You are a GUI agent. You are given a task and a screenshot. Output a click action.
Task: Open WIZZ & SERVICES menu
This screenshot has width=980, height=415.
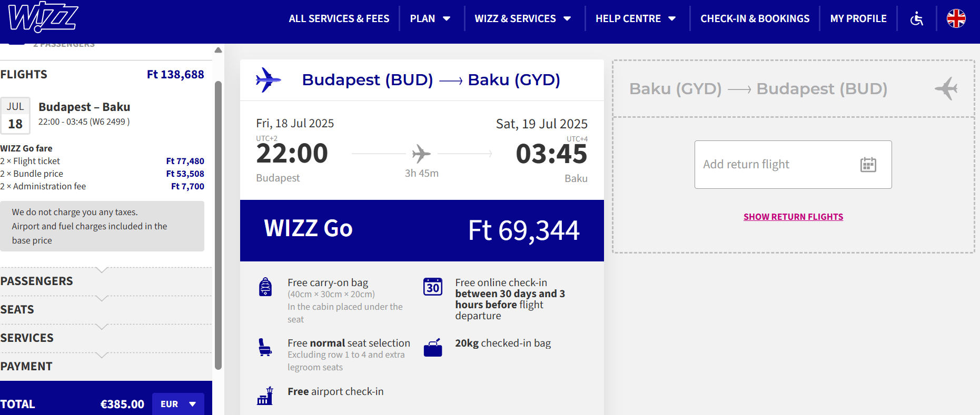(523, 18)
